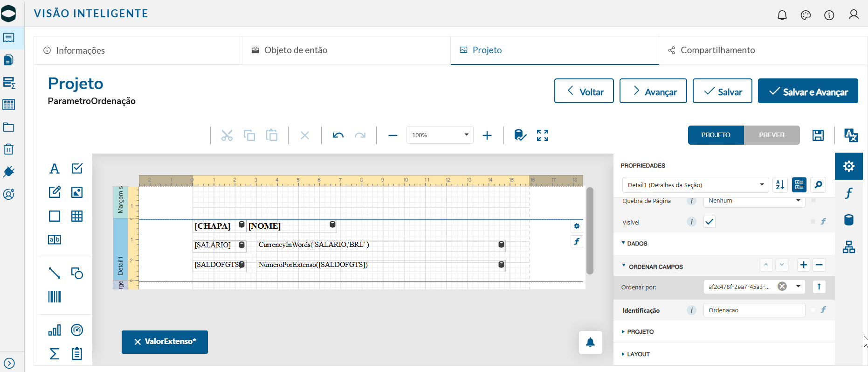Select the Chart tool icon
This screenshot has width=868, height=372.
[x=55, y=330]
